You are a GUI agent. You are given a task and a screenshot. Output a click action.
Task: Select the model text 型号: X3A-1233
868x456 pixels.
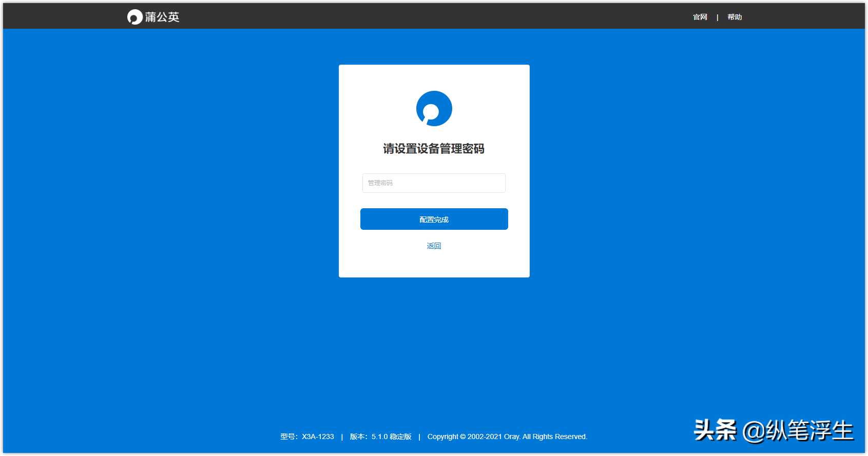pos(307,437)
